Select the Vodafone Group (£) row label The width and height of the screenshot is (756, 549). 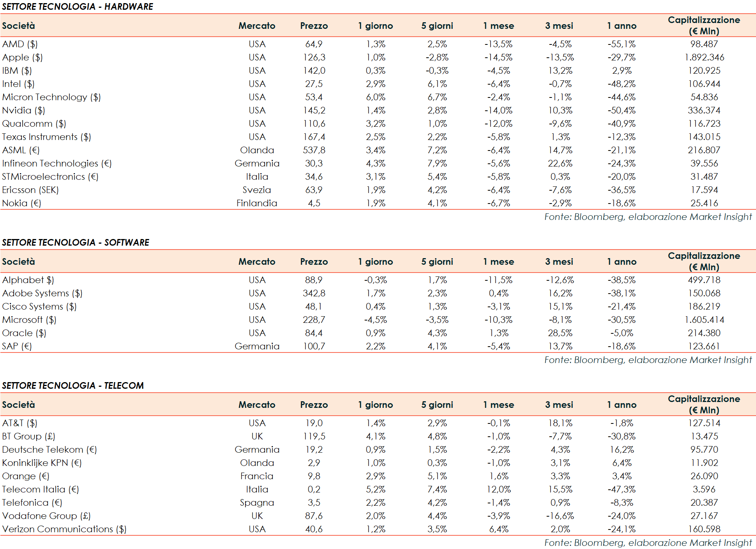point(46,516)
